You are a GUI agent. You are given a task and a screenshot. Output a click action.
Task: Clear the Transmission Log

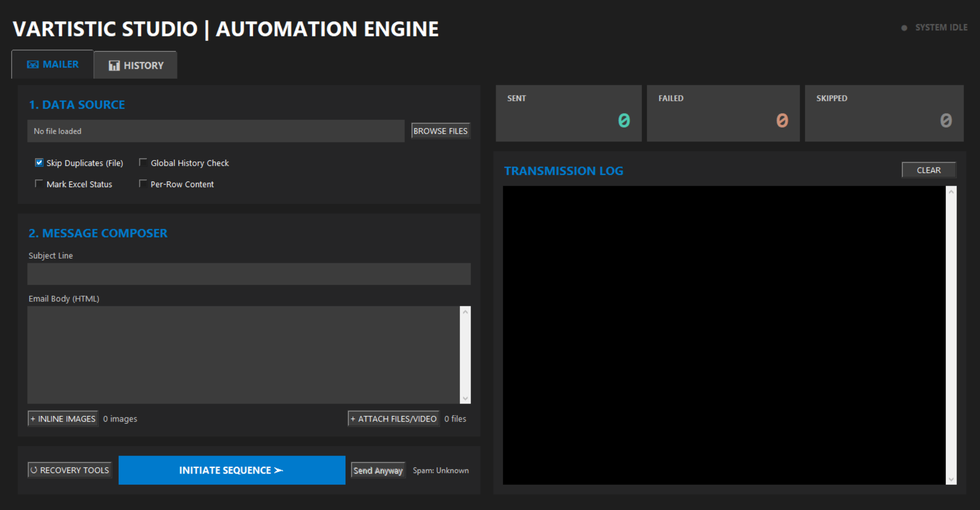coord(929,170)
